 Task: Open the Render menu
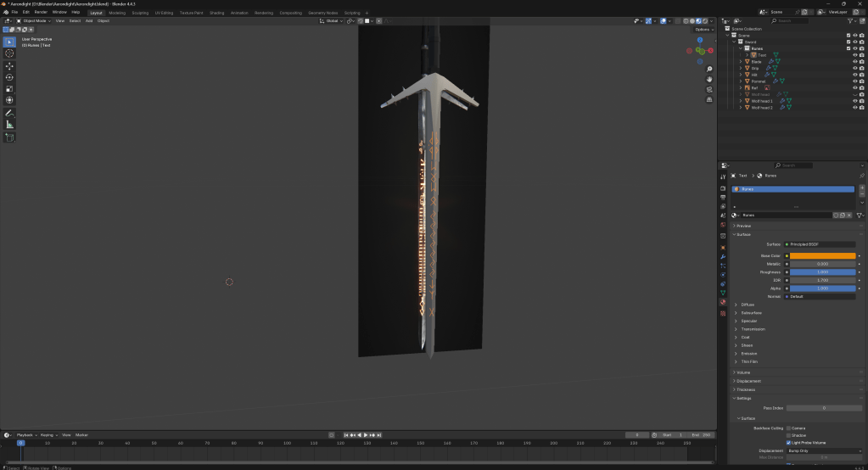pos(41,12)
